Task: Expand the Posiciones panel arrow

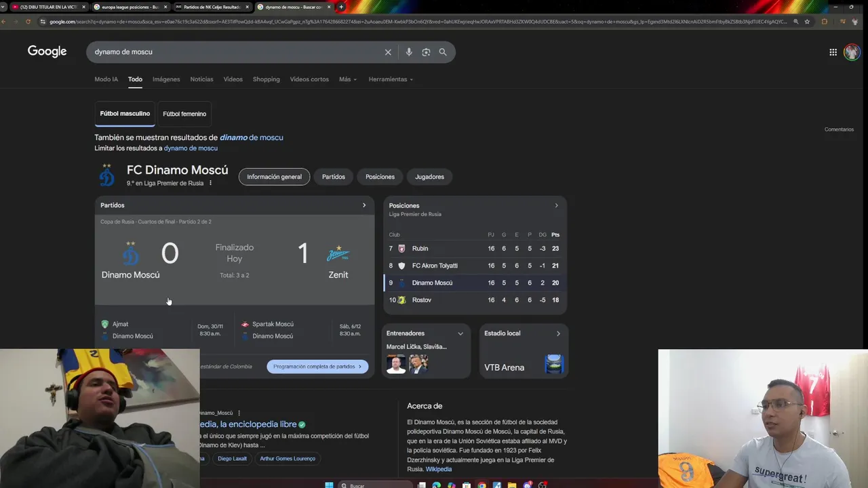Action: click(557, 205)
